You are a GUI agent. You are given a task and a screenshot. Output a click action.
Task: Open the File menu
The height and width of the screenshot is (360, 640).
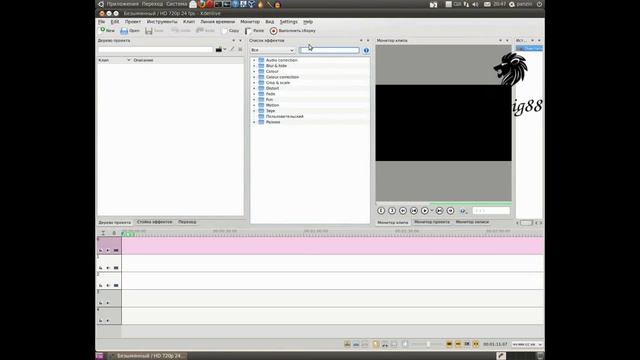[x=102, y=22]
